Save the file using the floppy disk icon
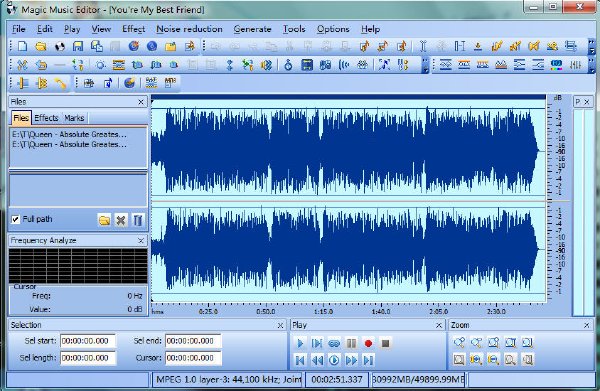The image size is (600, 391). point(78,46)
